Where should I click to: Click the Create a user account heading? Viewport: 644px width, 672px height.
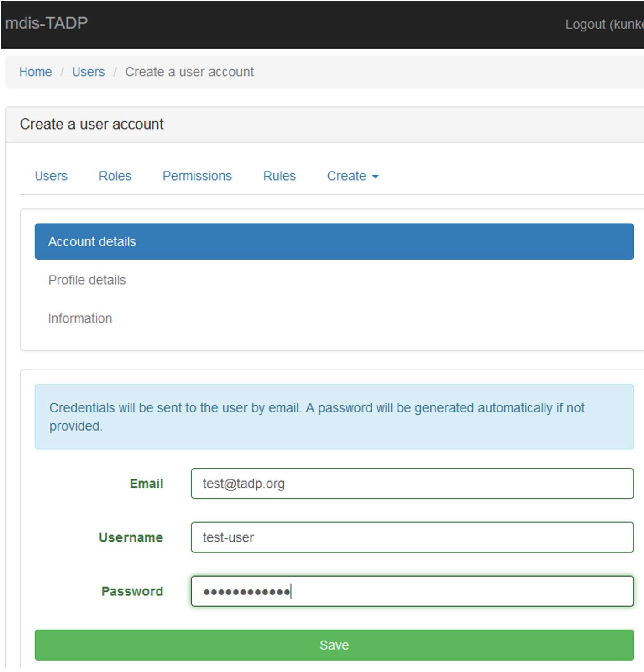tap(91, 124)
